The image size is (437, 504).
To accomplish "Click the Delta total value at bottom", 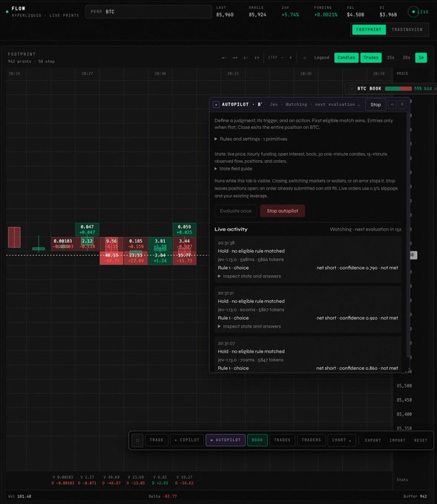I will click(x=170, y=497).
